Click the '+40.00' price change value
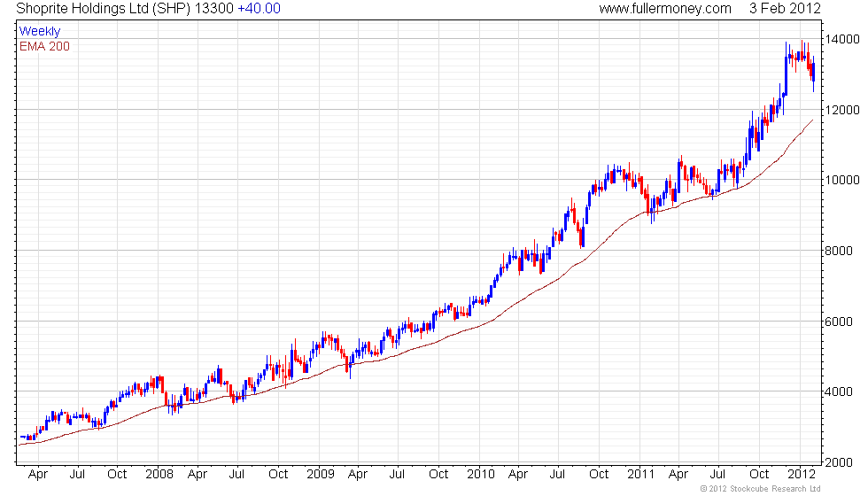The height and width of the screenshot is (496, 868). pos(259,8)
